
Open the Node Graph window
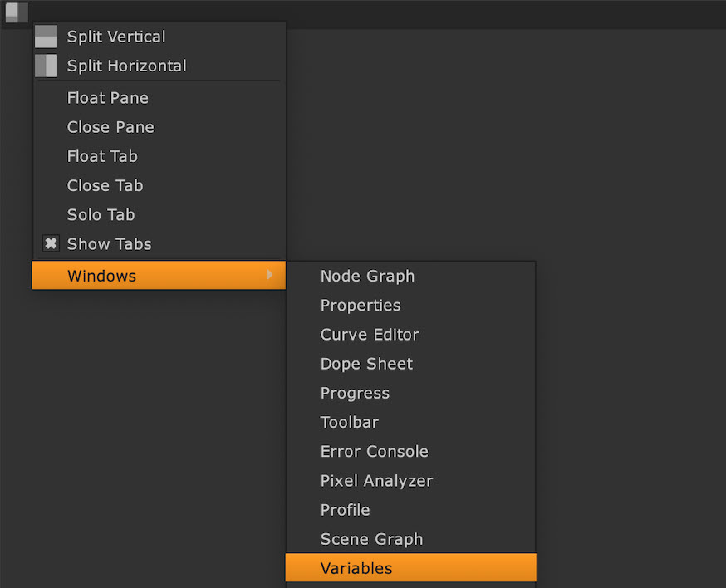pos(367,276)
